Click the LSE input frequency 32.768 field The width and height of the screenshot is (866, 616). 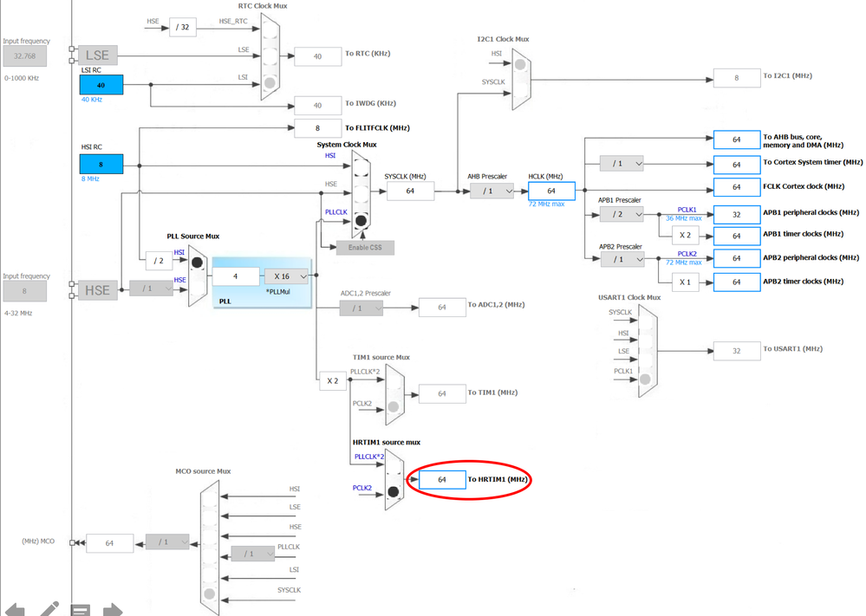(24, 55)
